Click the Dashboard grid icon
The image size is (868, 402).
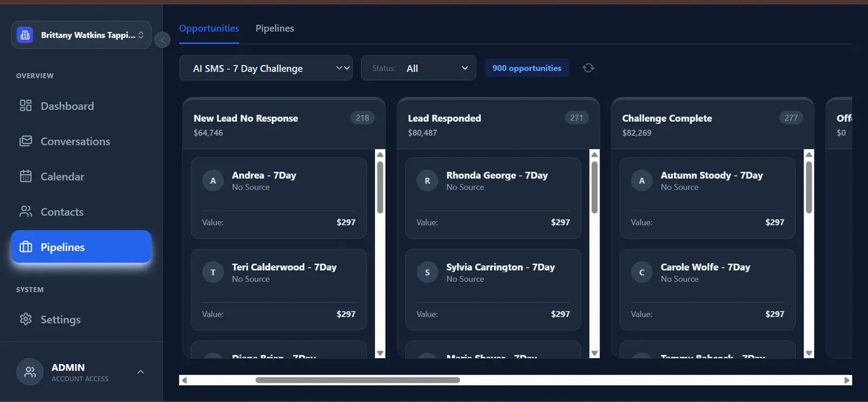tap(25, 105)
